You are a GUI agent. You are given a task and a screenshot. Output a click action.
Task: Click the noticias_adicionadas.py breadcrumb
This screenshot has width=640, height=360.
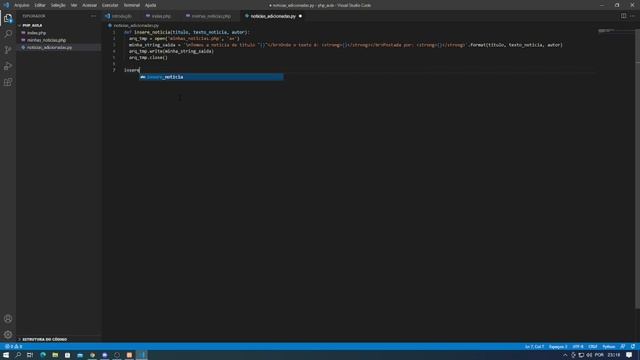136,25
